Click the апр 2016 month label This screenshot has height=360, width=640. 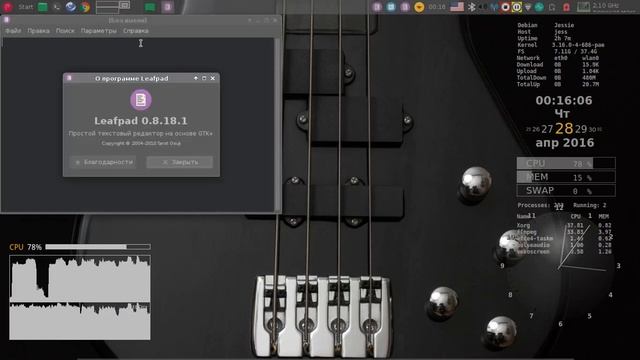tap(564, 143)
